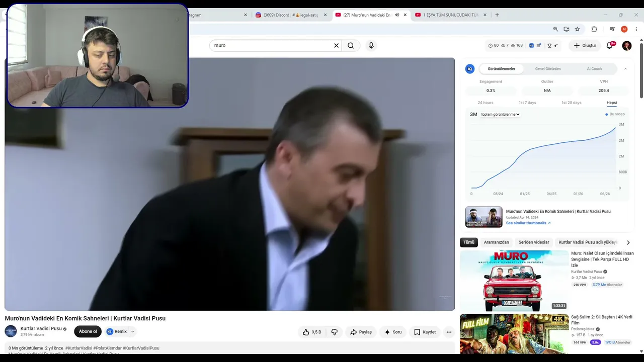Select the Görüntülenmeler tab
Screen dimensions: 644x362
[x=502, y=69]
